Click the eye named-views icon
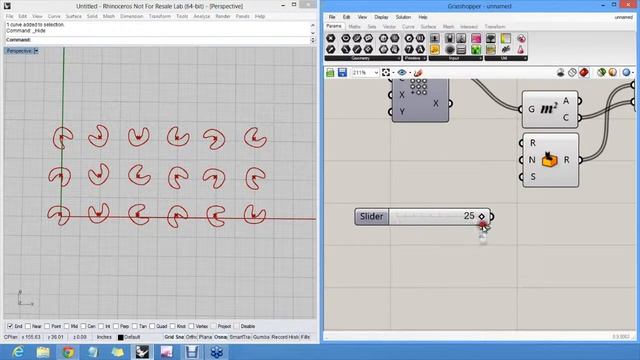640x360 pixels. click(402, 73)
